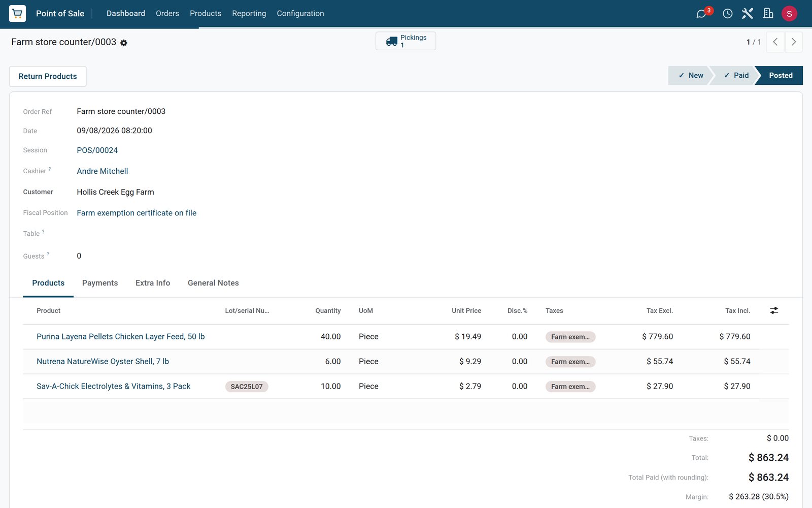Open the Dashboard menu
The width and height of the screenshot is (812, 508).
click(x=126, y=14)
